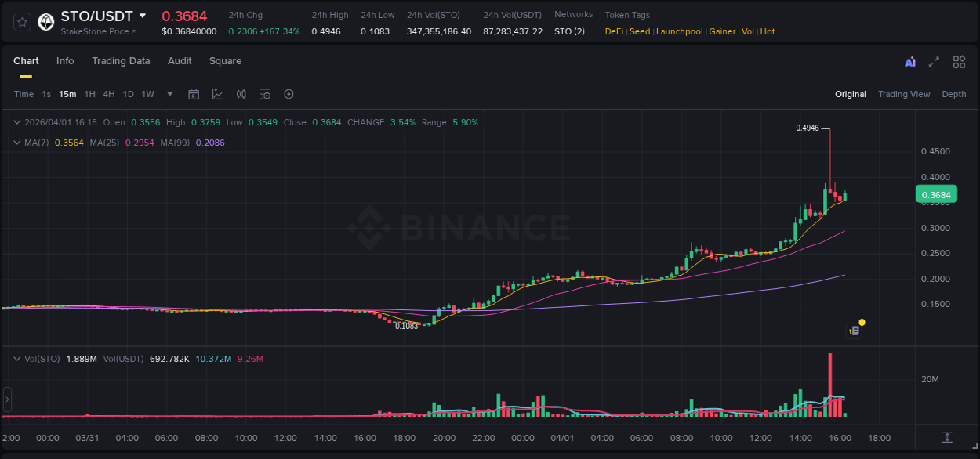Open the indicators settings icon
Screen dimensions: 980x459
tap(265, 94)
